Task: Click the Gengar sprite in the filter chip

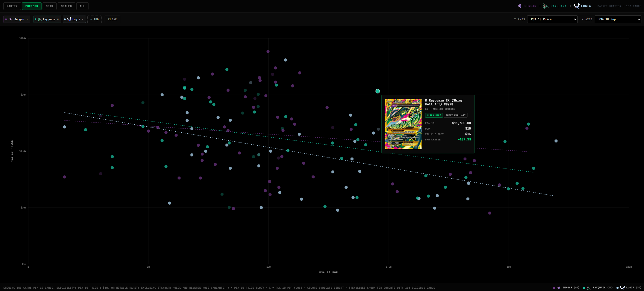Action: (x=11, y=19)
